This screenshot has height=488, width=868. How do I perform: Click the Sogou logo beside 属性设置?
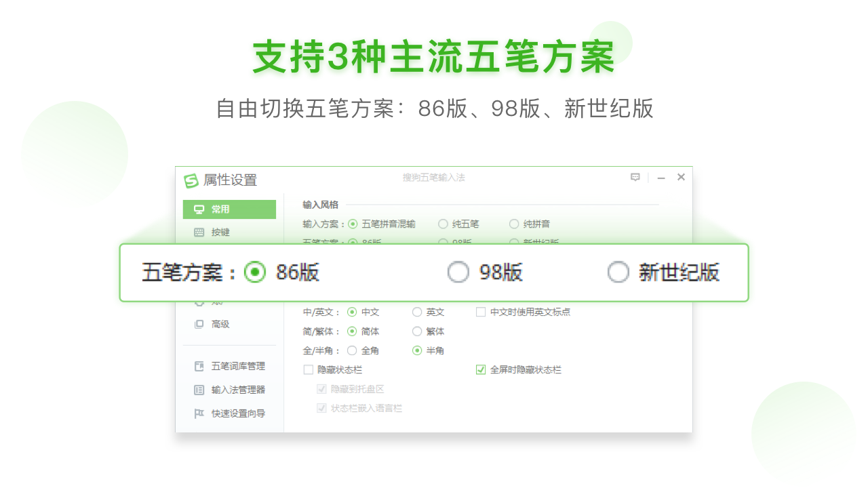point(191,181)
